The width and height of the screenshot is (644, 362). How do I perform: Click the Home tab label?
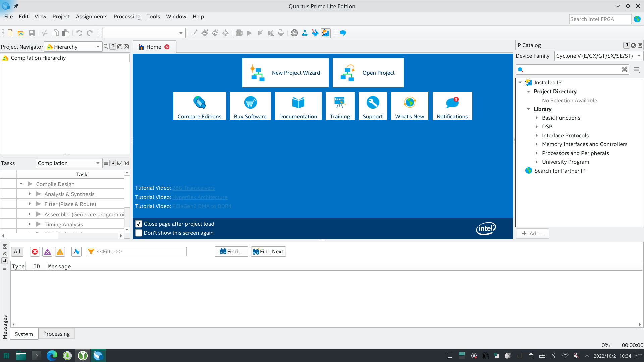[154, 46]
